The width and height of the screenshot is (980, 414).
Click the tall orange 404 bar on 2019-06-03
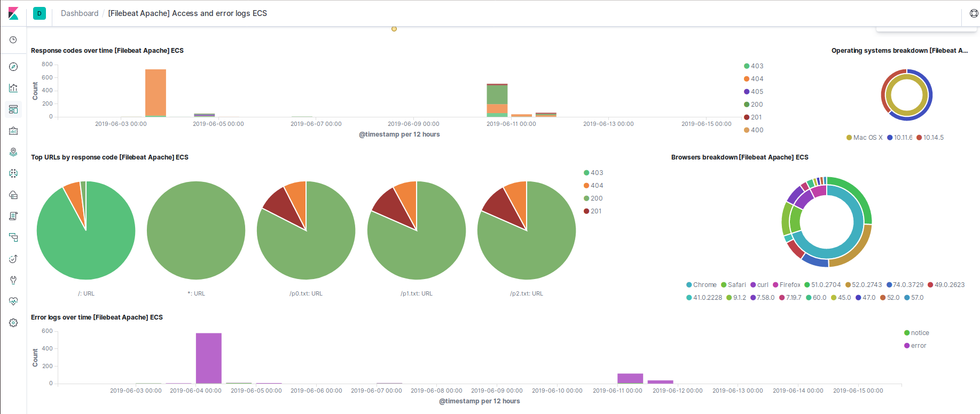tap(155, 92)
